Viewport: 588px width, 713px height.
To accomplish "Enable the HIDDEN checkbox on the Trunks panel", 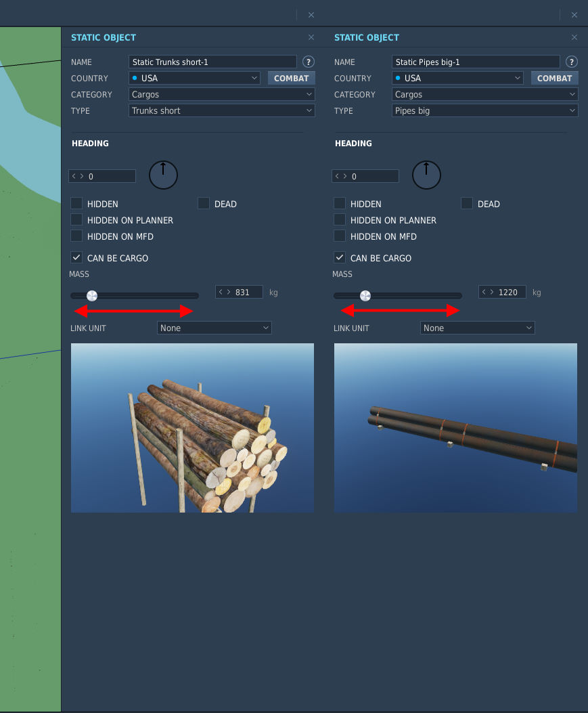I will pos(76,203).
